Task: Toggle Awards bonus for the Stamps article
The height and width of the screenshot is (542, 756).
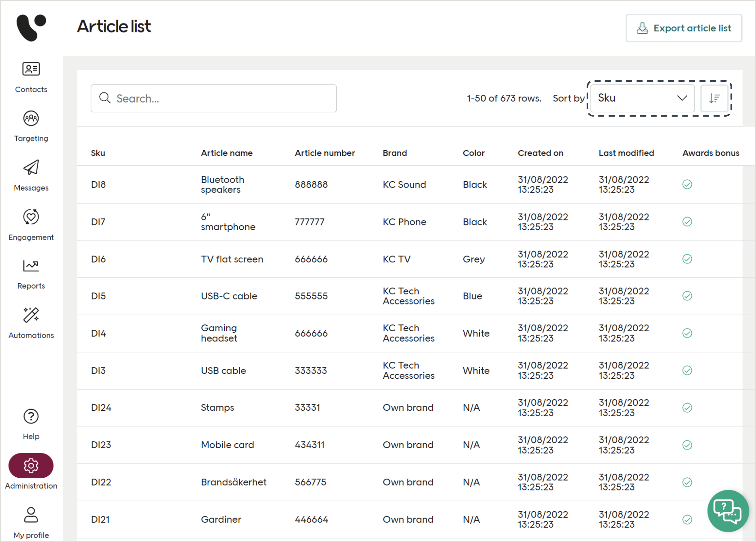Action: [x=687, y=407]
